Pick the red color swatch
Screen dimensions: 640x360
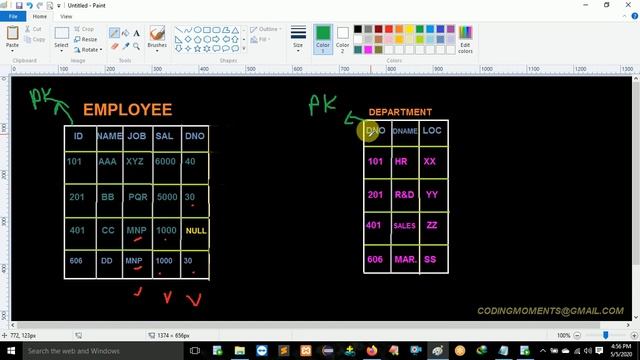[x=389, y=29]
